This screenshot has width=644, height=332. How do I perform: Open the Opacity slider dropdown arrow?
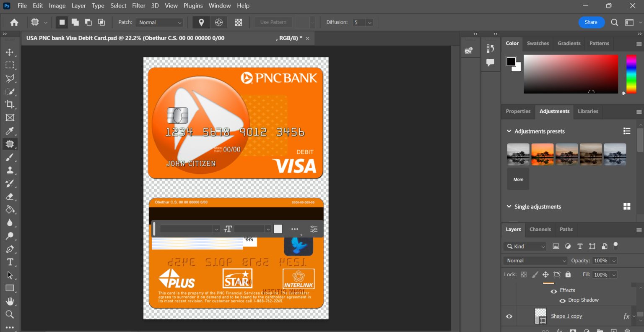614,261
